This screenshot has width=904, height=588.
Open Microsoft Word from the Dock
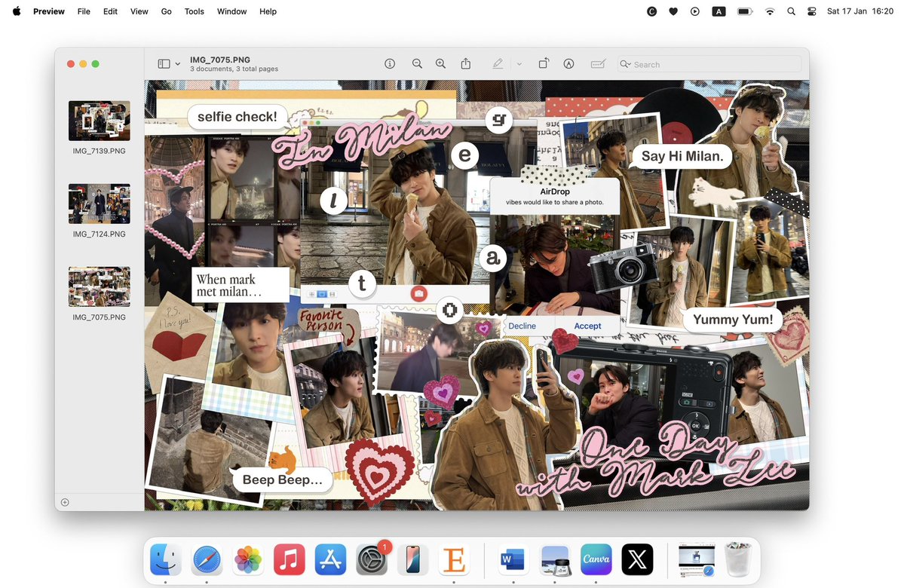513,560
